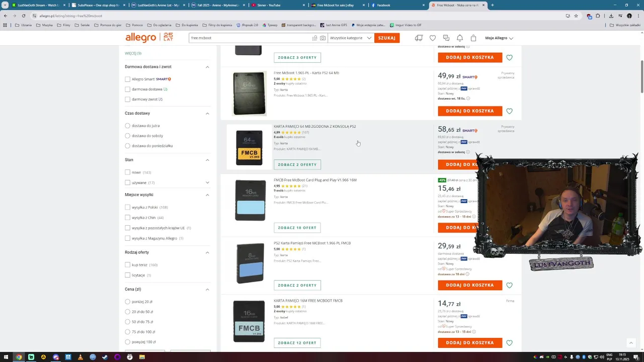Screen dimensions: 644x362
Task: Check the 'nowe' condition filter
Action: click(127, 172)
